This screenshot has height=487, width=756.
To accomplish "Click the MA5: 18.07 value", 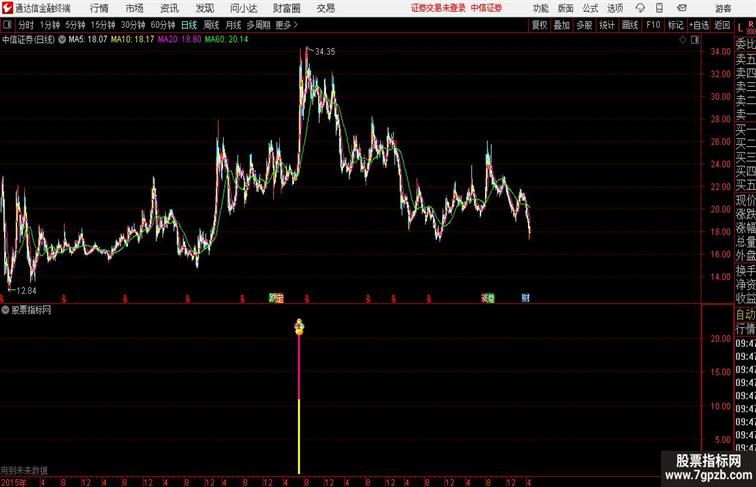I will click(x=88, y=40).
